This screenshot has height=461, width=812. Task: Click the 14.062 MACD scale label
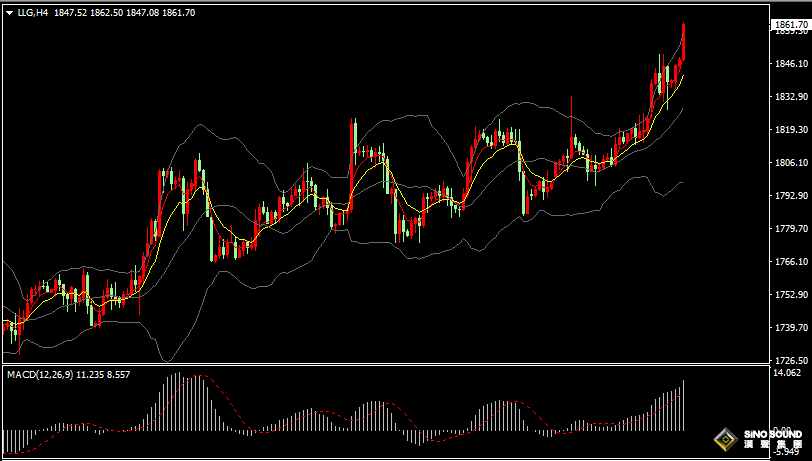788,373
